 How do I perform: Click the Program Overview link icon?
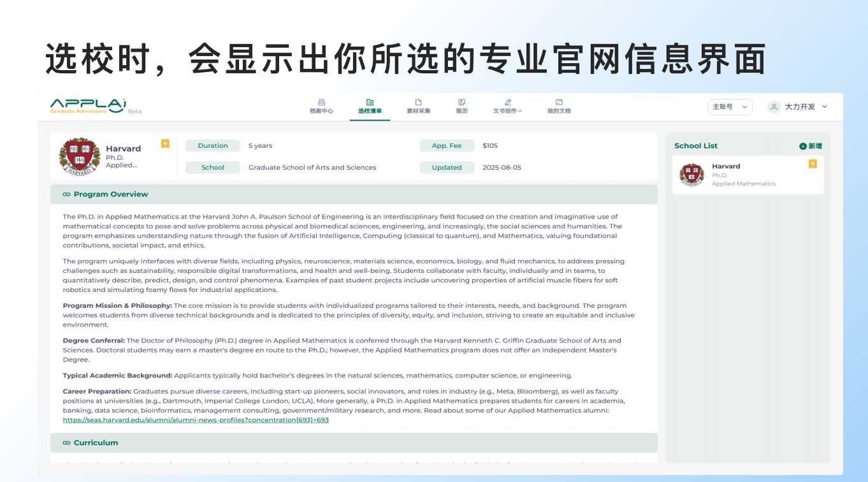click(x=66, y=194)
